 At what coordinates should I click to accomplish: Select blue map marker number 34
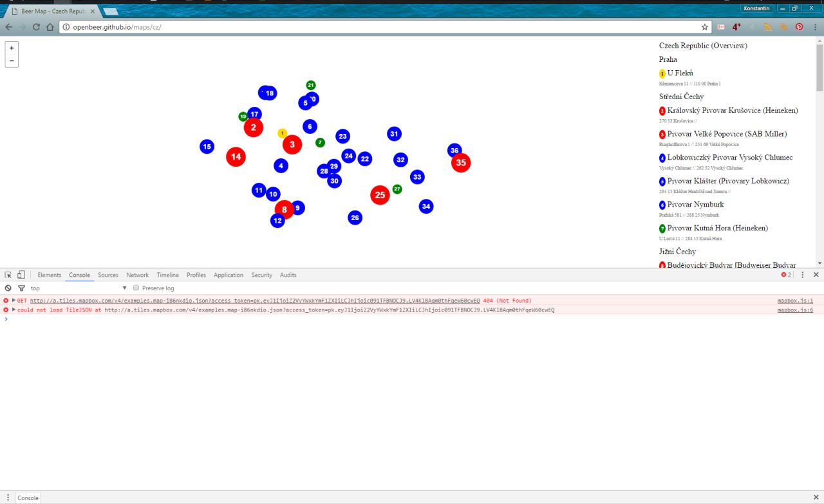pyautogui.click(x=426, y=207)
